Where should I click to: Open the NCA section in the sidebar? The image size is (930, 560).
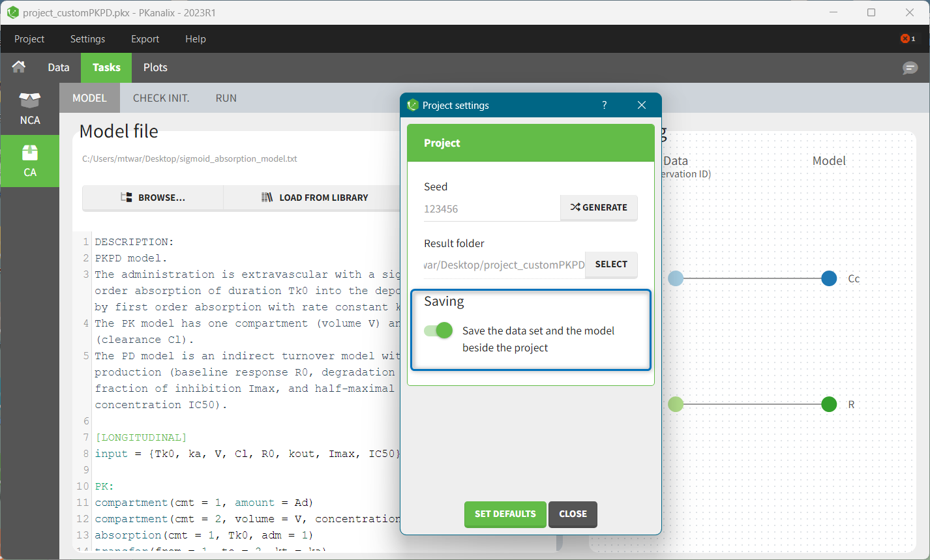(30, 108)
